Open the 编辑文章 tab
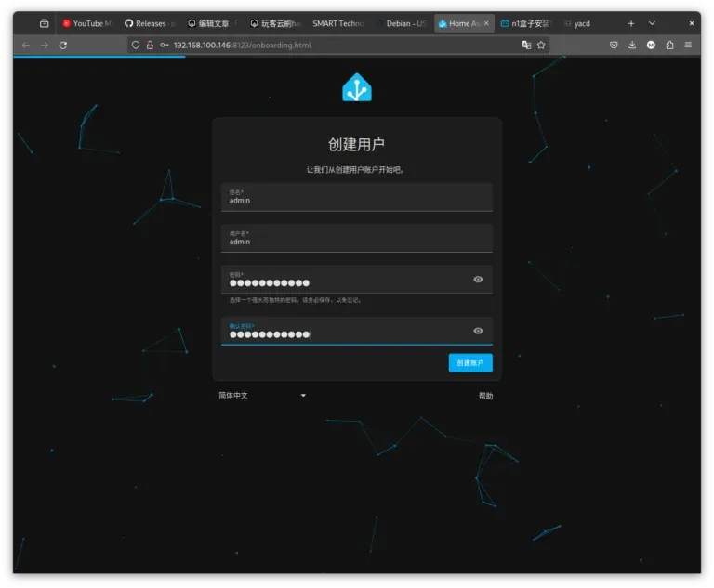Image resolution: width=714 pixels, height=588 pixels. point(213,23)
